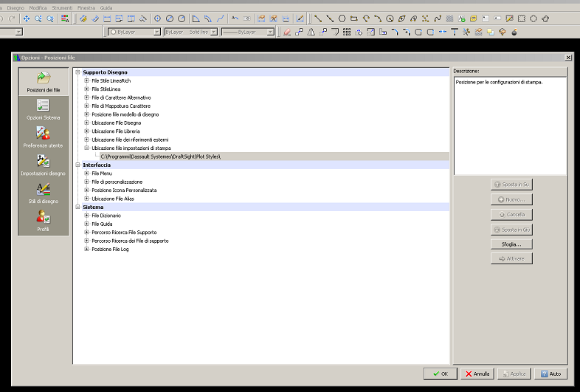Screen dimensions: 580x392
Task: Click the Sfoglia... browse button
Action: (x=511, y=244)
